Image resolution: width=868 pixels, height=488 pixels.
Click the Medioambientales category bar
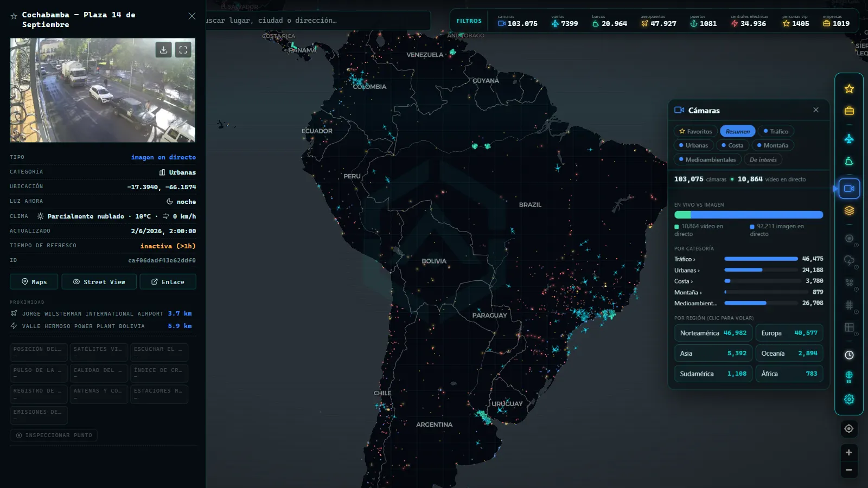pyautogui.click(x=762, y=303)
